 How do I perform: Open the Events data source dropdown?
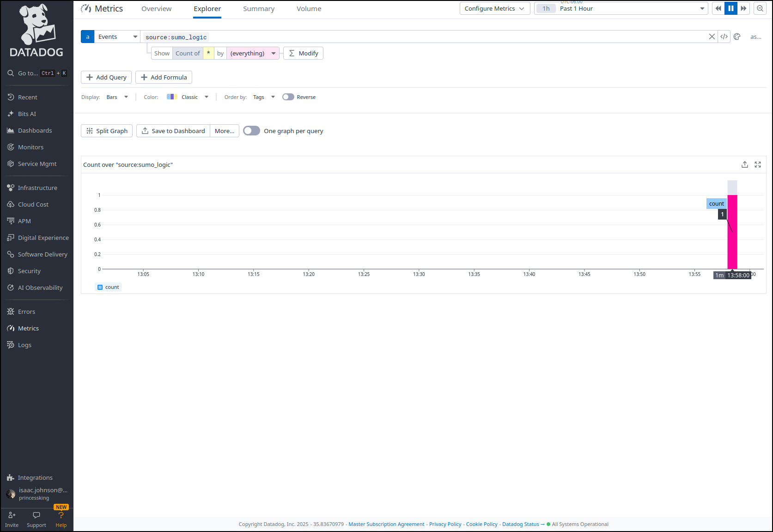point(117,37)
